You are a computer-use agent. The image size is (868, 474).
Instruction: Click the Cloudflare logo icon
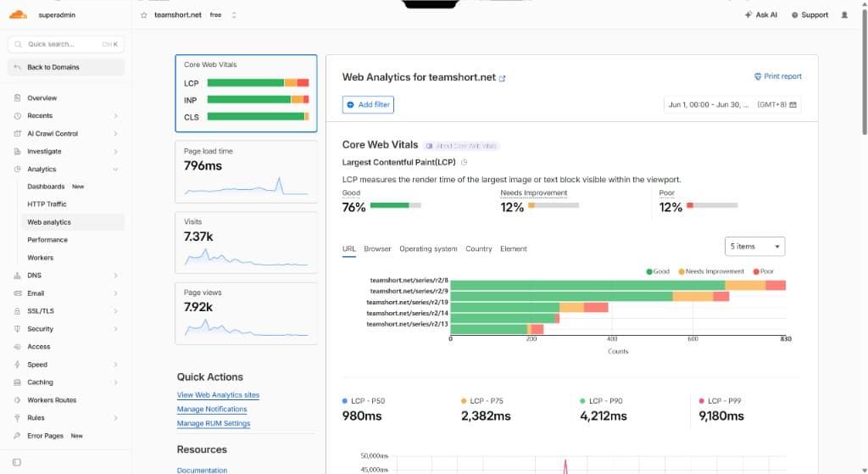[18, 15]
